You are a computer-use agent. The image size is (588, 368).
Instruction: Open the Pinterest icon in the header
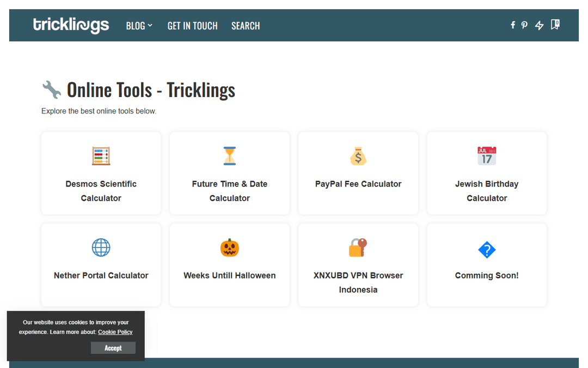[524, 25]
